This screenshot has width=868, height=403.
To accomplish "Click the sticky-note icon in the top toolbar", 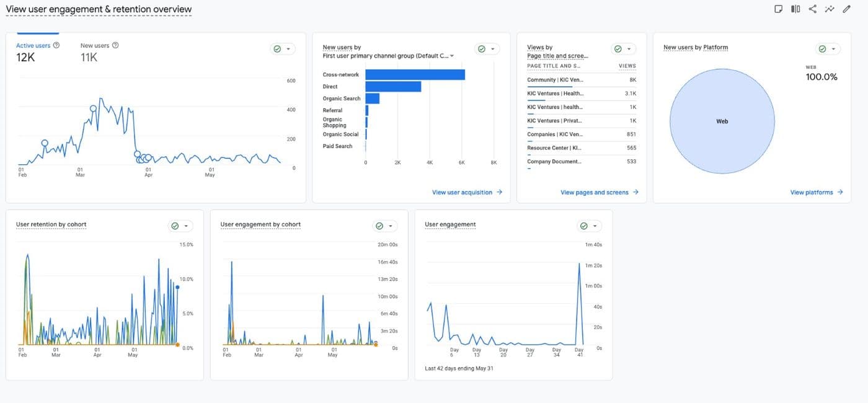I will [779, 9].
